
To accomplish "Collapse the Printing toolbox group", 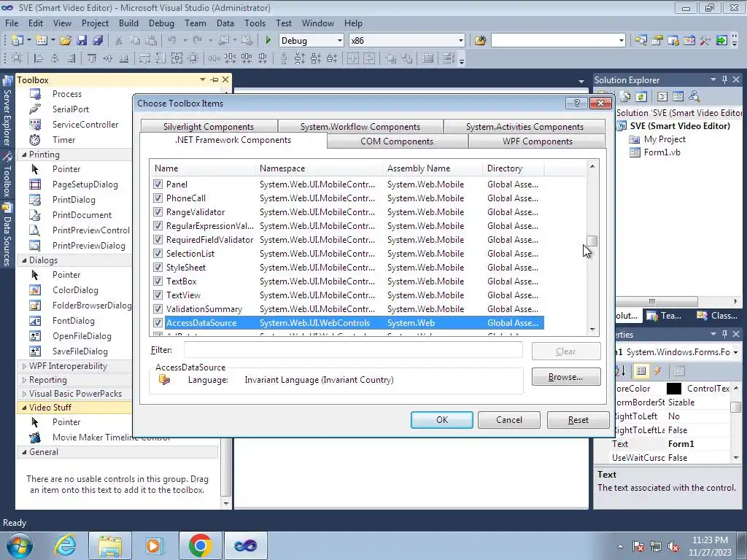I will (x=24, y=155).
